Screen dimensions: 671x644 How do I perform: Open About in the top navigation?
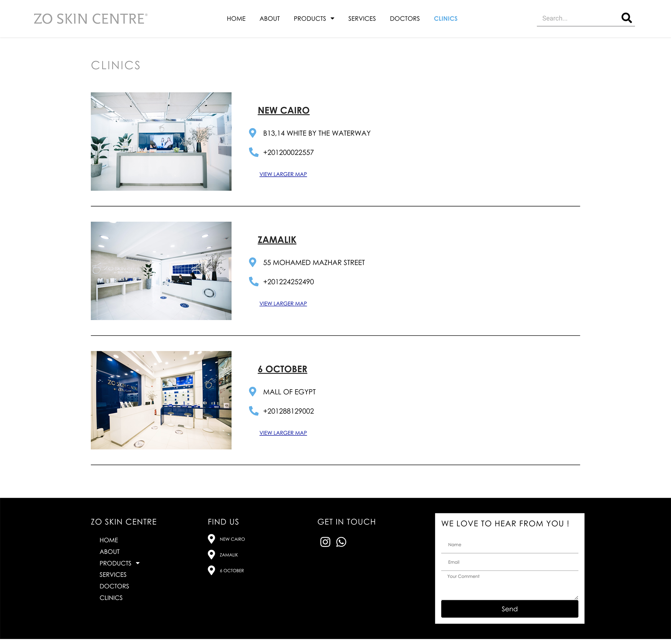point(270,18)
